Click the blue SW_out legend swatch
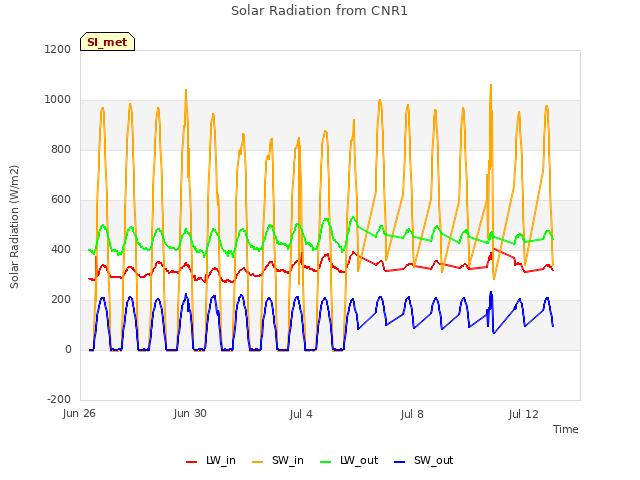 point(400,462)
